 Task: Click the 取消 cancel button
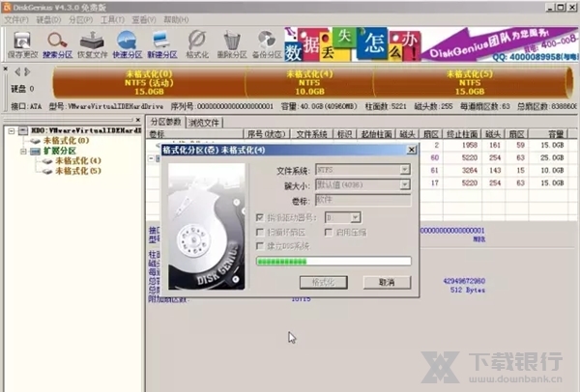click(387, 283)
